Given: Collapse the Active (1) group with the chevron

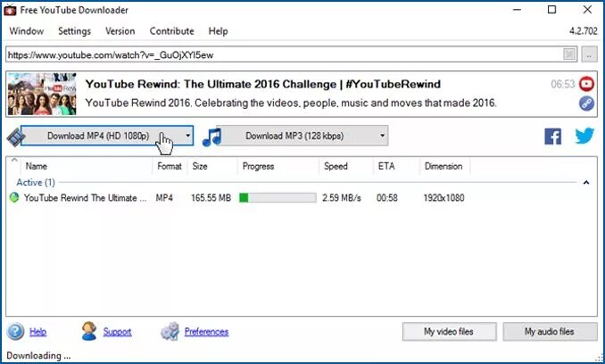Looking at the screenshot, I should (x=586, y=182).
